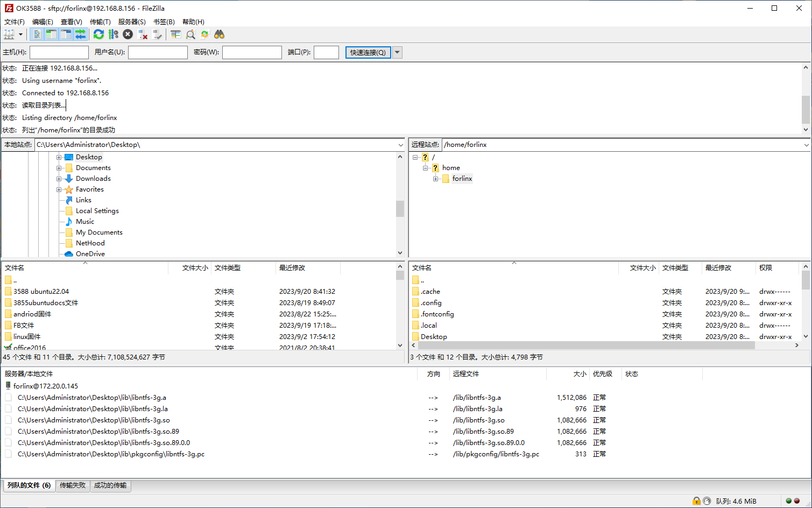This screenshot has height=508, width=812.
Task: Cancel the current operation
Action: (128, 34)
